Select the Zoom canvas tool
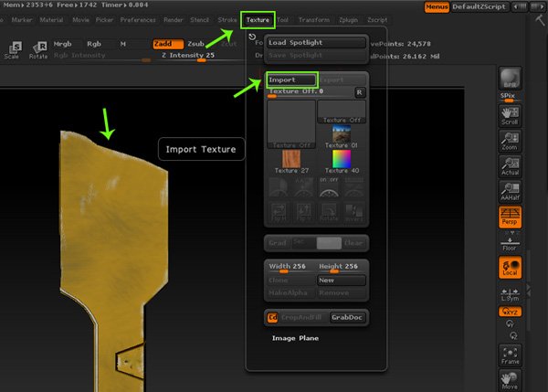 point(509,142)
